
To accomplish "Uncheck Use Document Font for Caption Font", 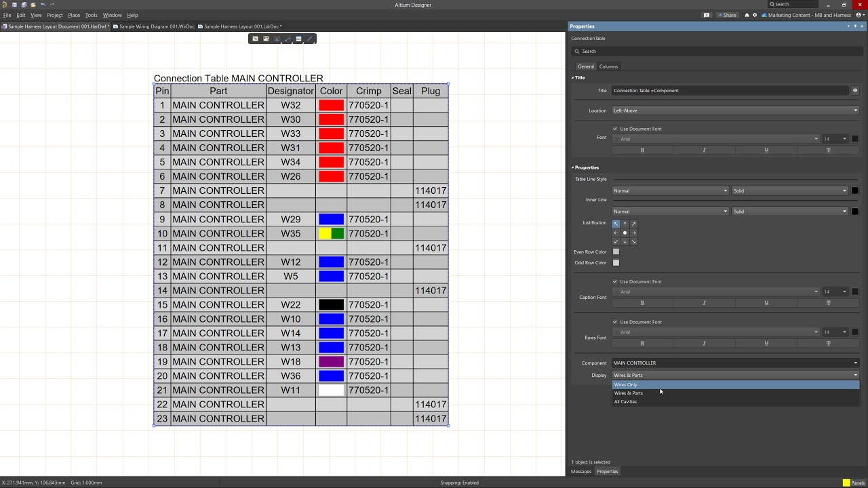I will 615,281.
